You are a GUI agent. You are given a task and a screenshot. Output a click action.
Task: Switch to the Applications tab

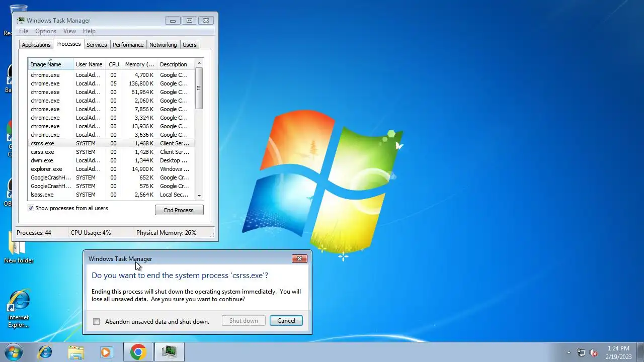point(36,45)
